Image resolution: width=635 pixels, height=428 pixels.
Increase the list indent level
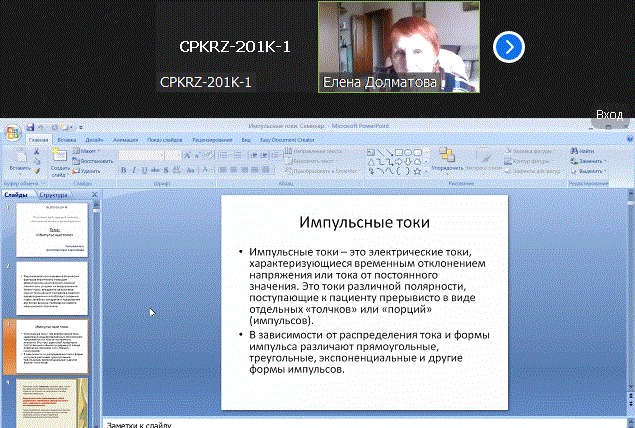(264, 155)
